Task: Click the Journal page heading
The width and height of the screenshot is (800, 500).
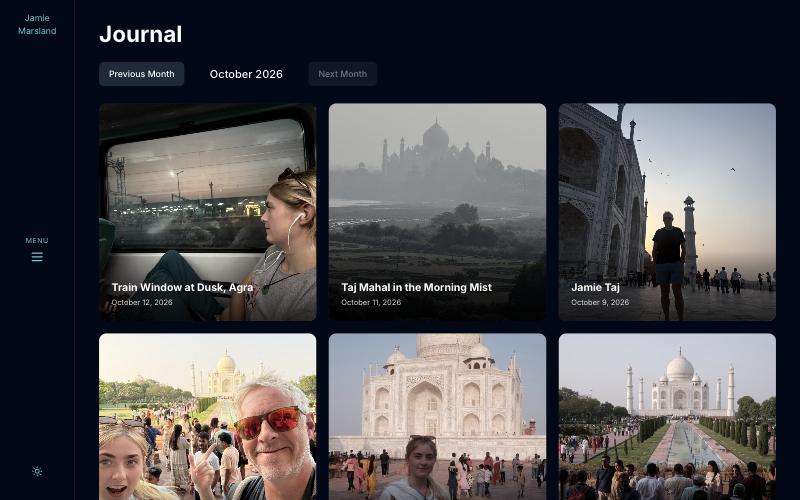Action: [141, 34]
